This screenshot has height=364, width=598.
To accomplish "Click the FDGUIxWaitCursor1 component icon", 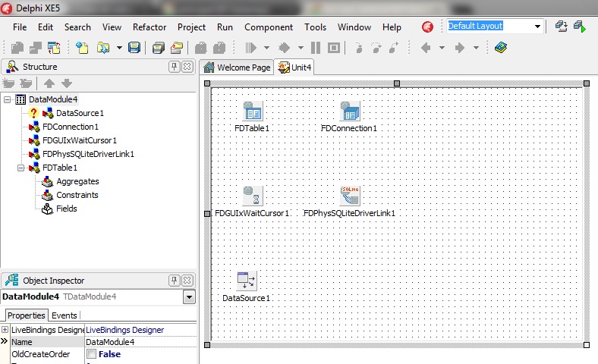I will 252,196.
